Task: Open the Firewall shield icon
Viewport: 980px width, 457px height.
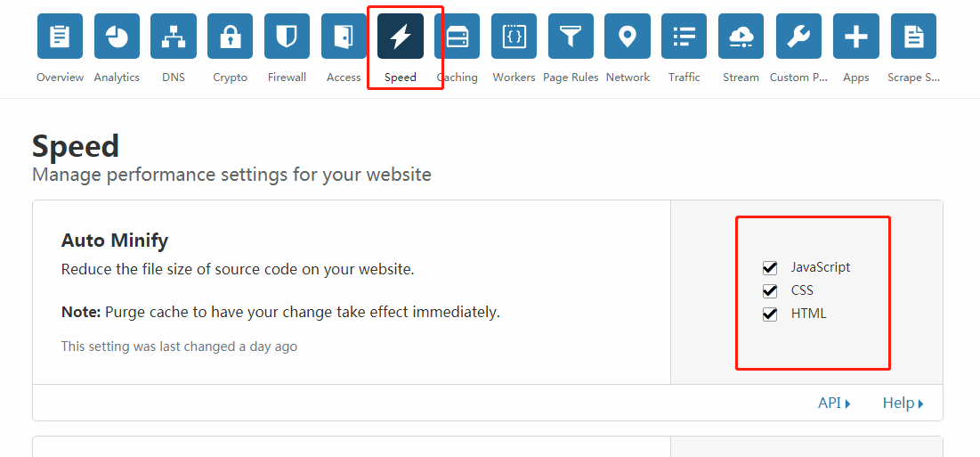Action: (x=287, y=37)
